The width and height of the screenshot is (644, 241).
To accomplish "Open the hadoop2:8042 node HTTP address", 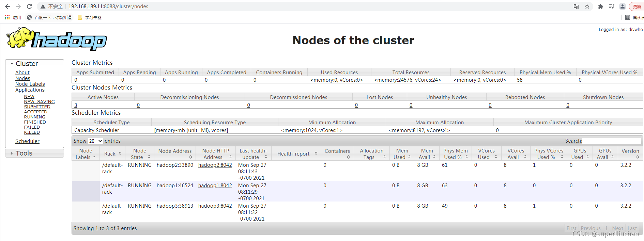I will click(215, 165).
